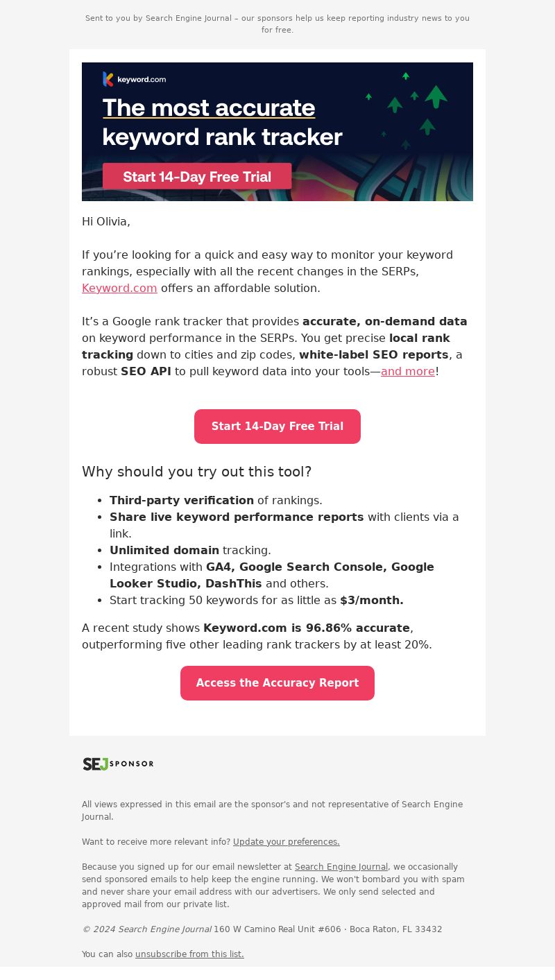Image resolution: width=555 pixels, height=980 pixels.
Task: Click the Boca Raton mailing address
Action: [x=328, y=929]
